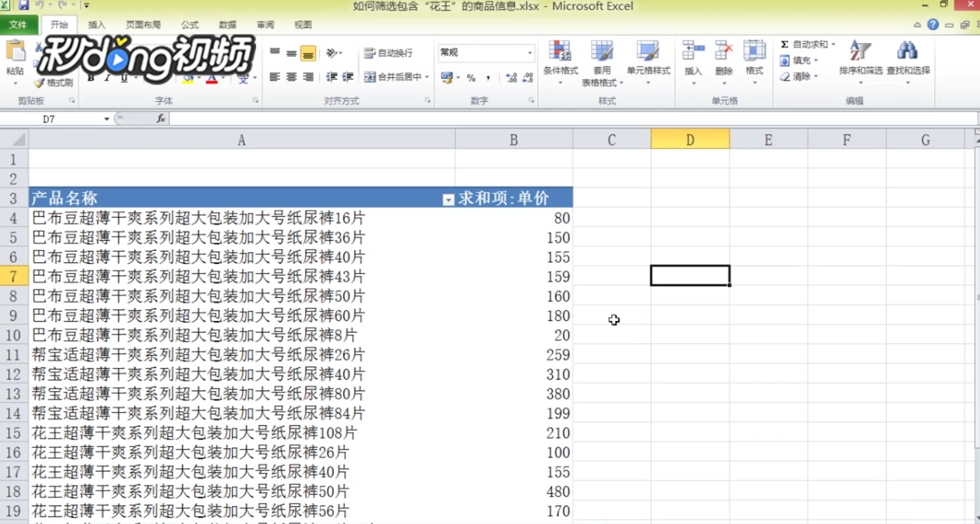Switch to View (视图) tab
This screenshot has height=524, width=980.
303,25
